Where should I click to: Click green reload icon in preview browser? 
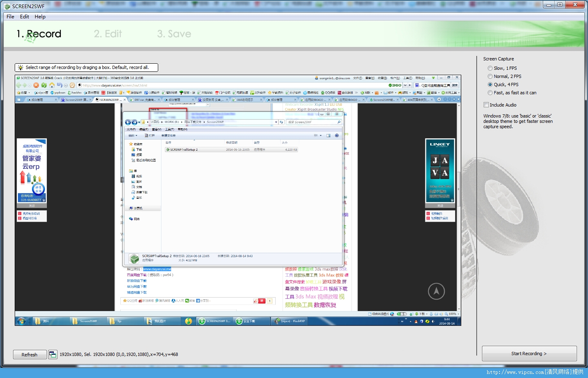pos(44,85)
